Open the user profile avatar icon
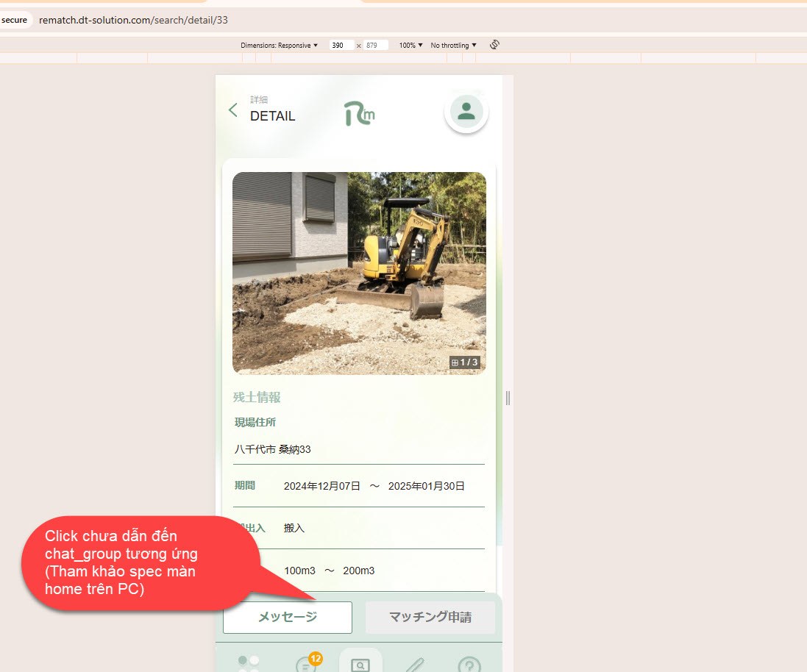Image resolution: width=807 pixels, height=672 pixels. pos(466,112)
